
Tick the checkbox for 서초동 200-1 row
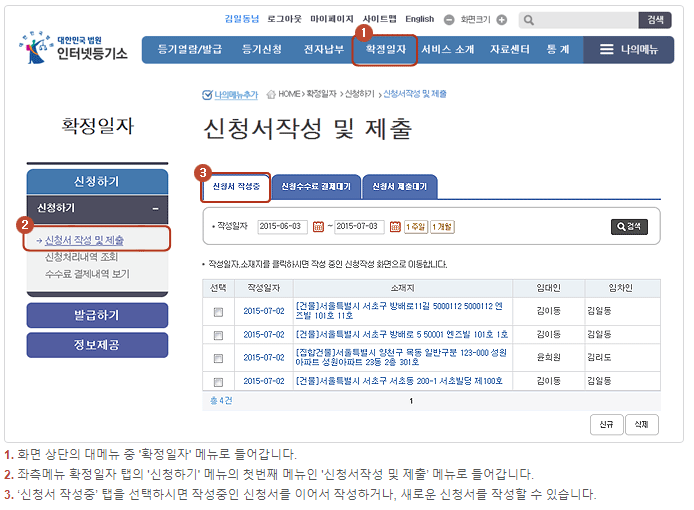click(218, 382)
